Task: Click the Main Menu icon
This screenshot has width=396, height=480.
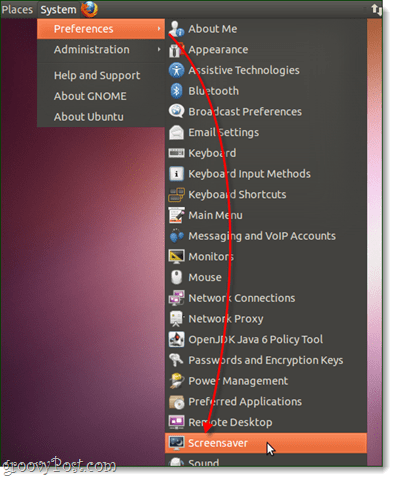Action: click(176, 215)
